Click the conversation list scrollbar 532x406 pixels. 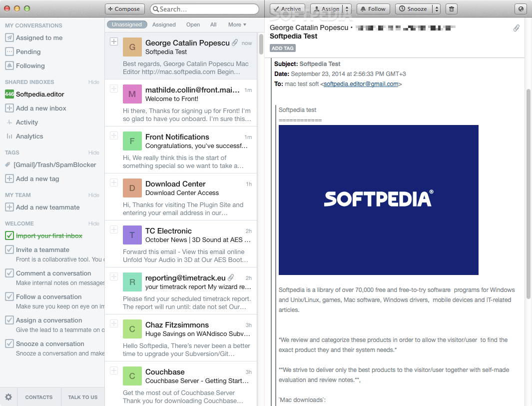tap(261, 44)
